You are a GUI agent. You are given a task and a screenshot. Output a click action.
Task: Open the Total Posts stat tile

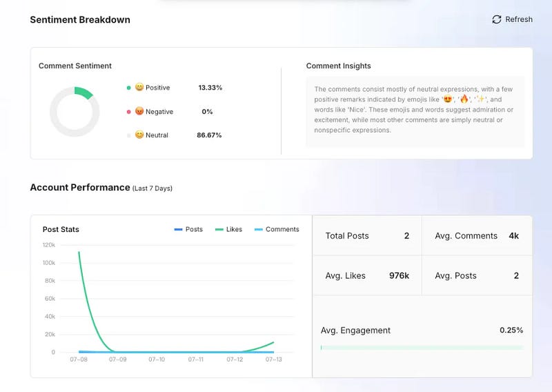point(367,235)
